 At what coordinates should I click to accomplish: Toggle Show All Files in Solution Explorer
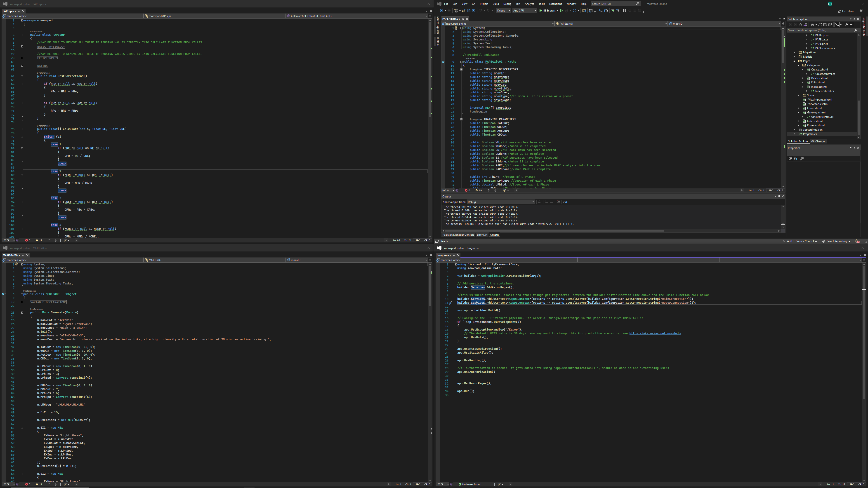(x=830, y=25)
